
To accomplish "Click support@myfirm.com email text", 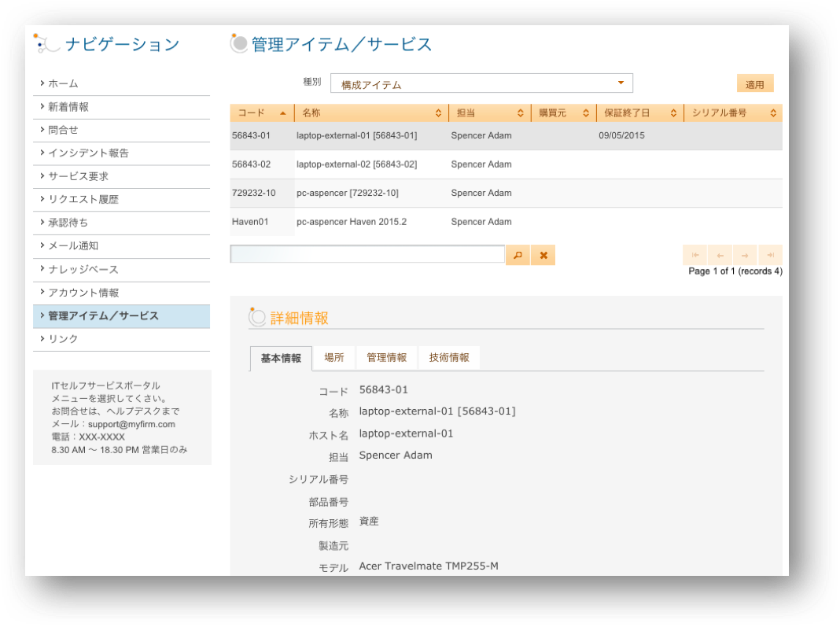I will coord(132,424).
